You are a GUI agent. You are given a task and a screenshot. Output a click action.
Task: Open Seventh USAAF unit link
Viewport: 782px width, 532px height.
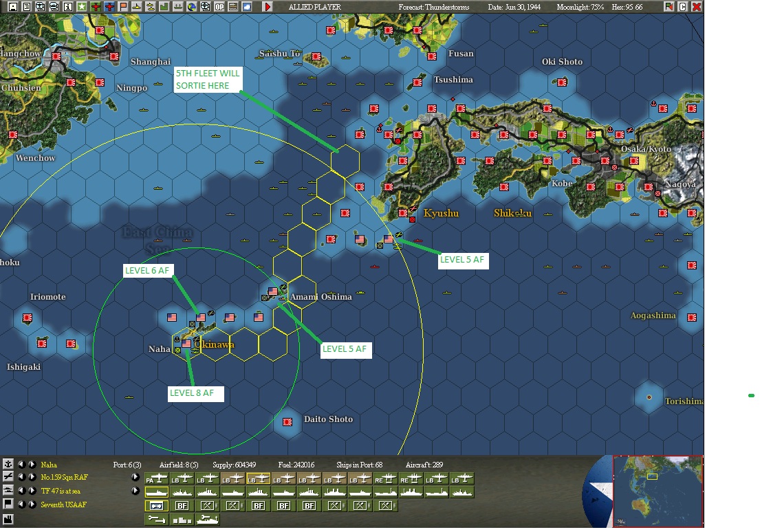[x=63, y=504]
